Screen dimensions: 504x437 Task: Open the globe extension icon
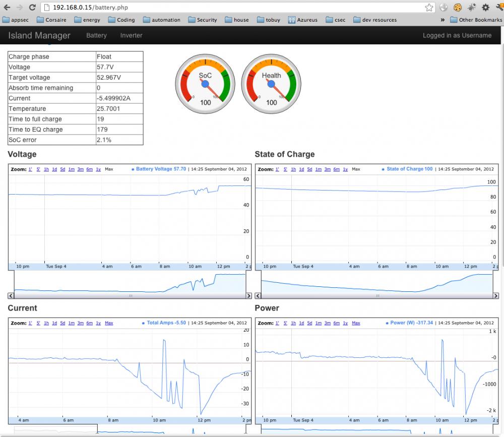pos(443,8)
